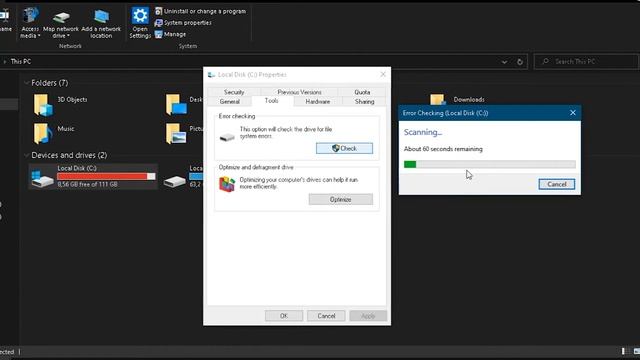Select the 3D Objects folder icon
The width and height of the screenshot is (640, 360).
pos(43,105)
